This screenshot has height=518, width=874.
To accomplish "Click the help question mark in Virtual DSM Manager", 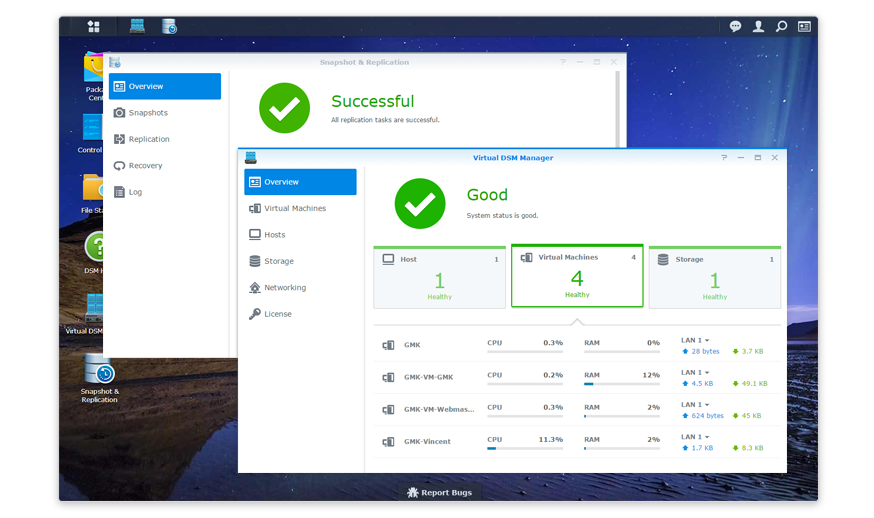I will click(723, 158).
